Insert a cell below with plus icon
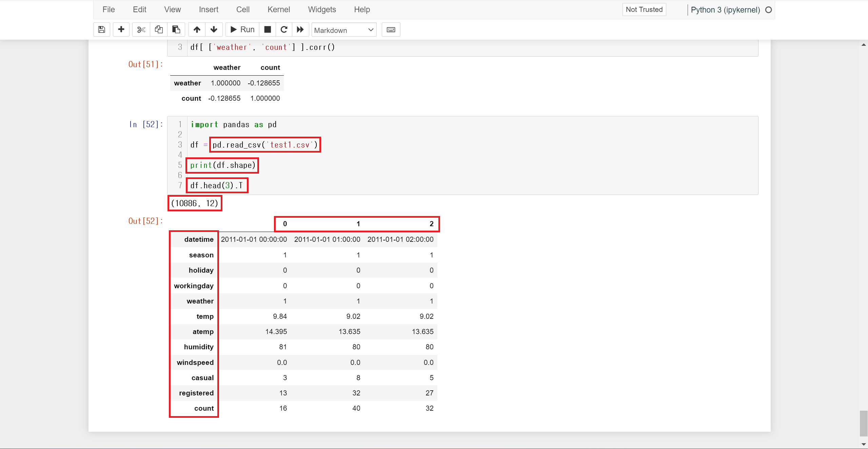This screenshot has height=449, width=868. (x=121, y=30)
